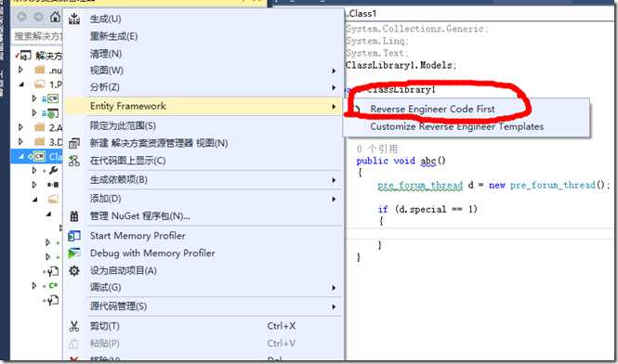Click the folder icon of 2.A node

point(40,127)
